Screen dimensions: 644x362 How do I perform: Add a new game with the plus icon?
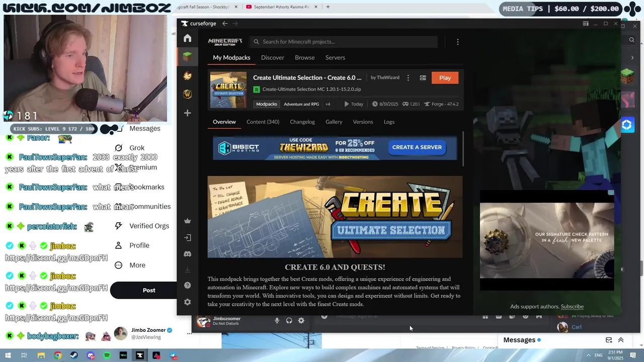(187, 113)
